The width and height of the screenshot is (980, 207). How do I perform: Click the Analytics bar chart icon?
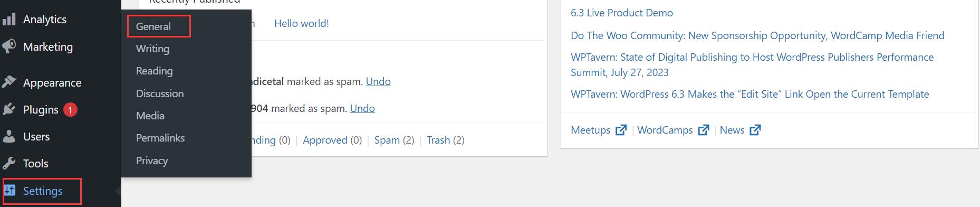[x=9, y=20]
